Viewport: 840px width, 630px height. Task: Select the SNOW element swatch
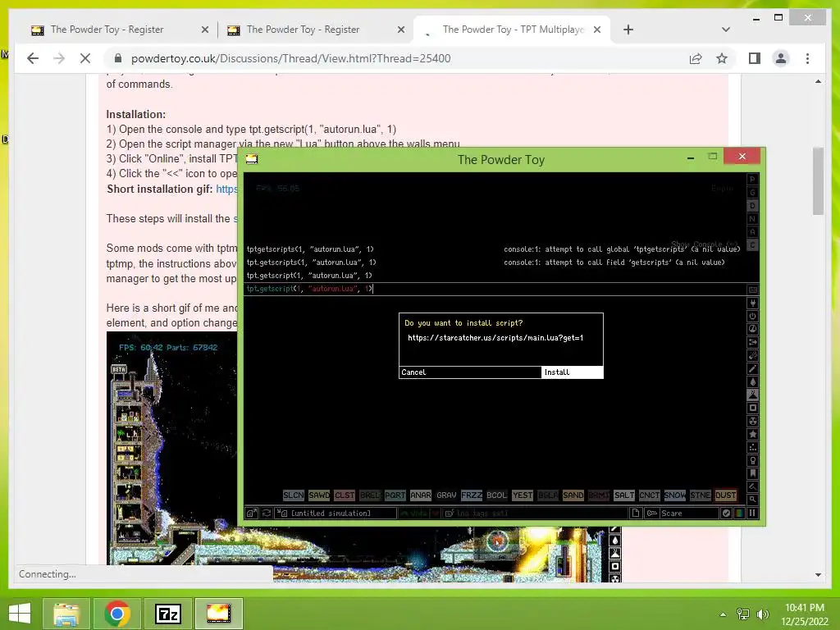coord(674,495)
